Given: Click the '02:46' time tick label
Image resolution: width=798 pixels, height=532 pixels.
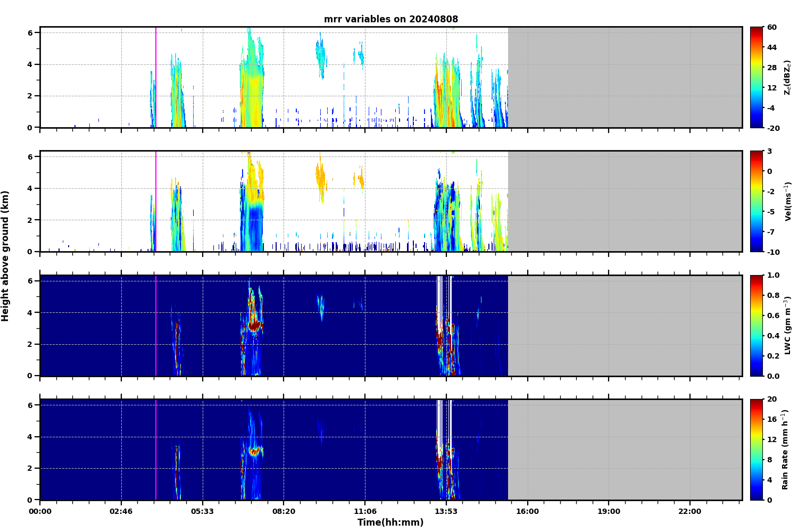Looking at the screenshot, I should point(121,512).
